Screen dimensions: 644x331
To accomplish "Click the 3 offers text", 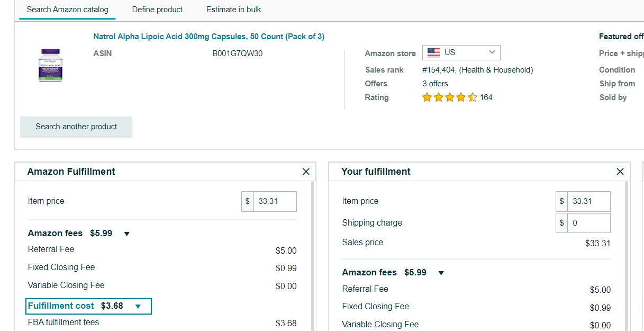I will (x=435, y=84).
